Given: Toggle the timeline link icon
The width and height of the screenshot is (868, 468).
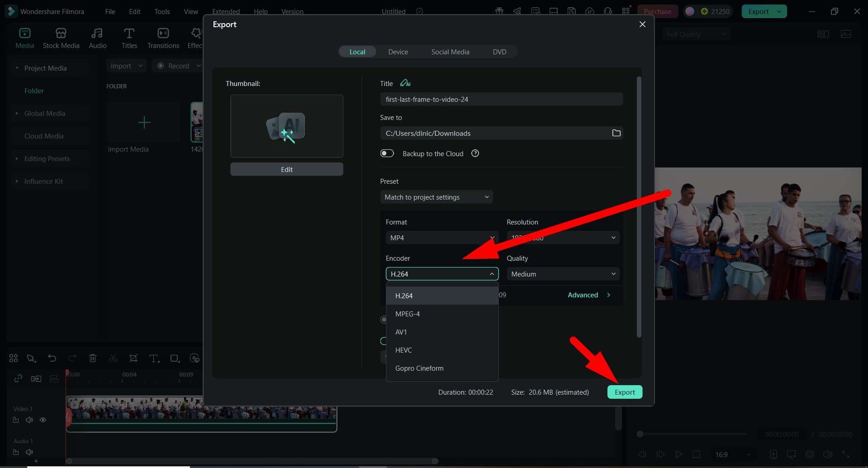Looking at the screenshot, I should pos(18,378).
